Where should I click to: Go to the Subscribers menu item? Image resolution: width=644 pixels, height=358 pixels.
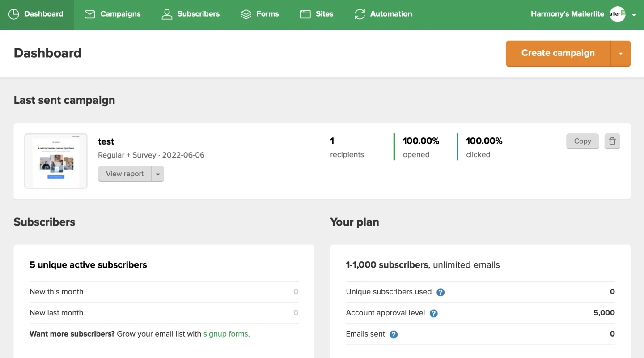[x=198, y=14]
